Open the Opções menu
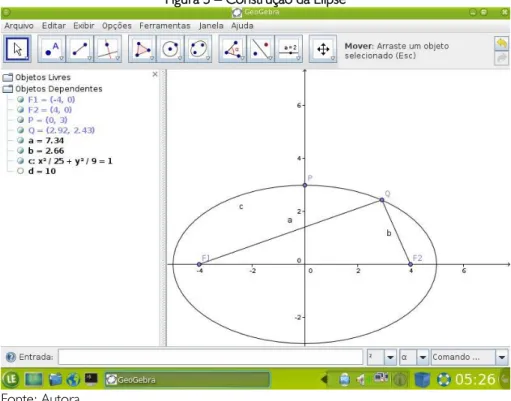 pos(117,26)
